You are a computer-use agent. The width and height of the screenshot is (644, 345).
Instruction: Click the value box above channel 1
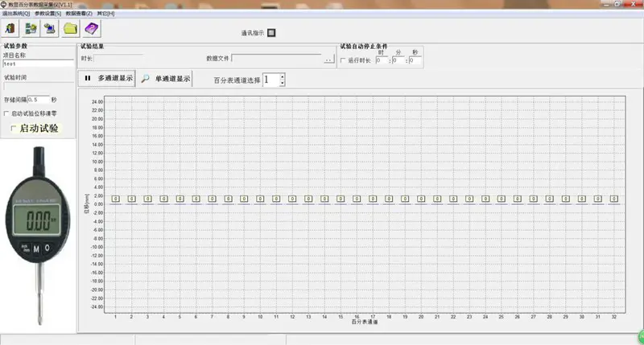pyautogui.click(x=115, y=199)
